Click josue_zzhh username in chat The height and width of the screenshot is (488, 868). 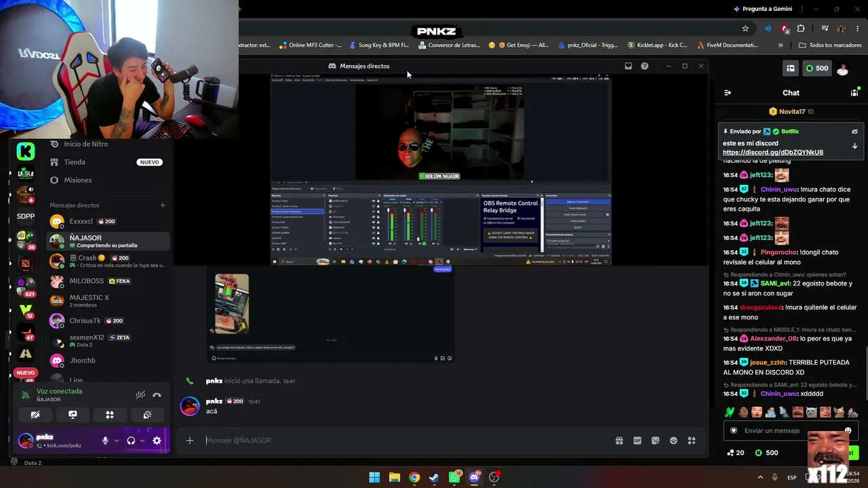click(768, 362)
